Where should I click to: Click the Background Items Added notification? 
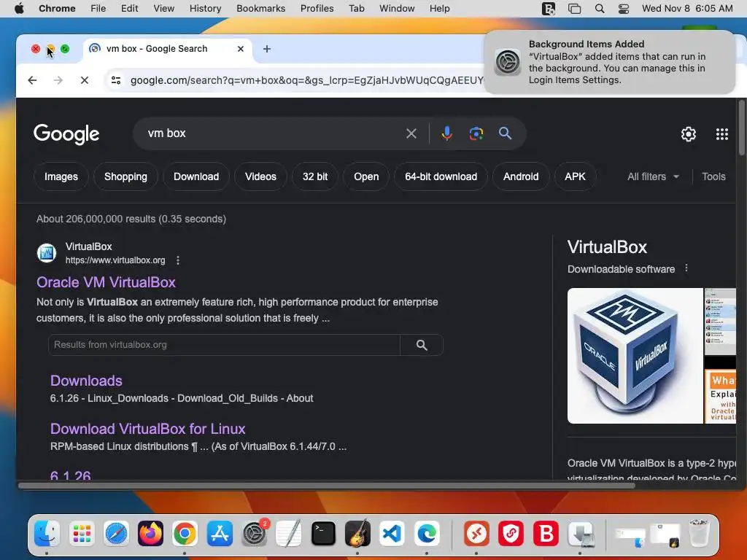click(609, 62)
